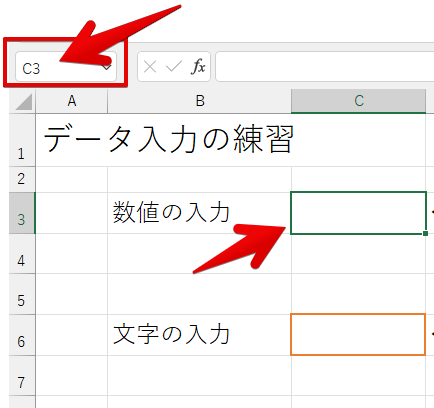434x408 pixels.
Task: Click the green-bordered active cell C3
Action: pos(358,213)
